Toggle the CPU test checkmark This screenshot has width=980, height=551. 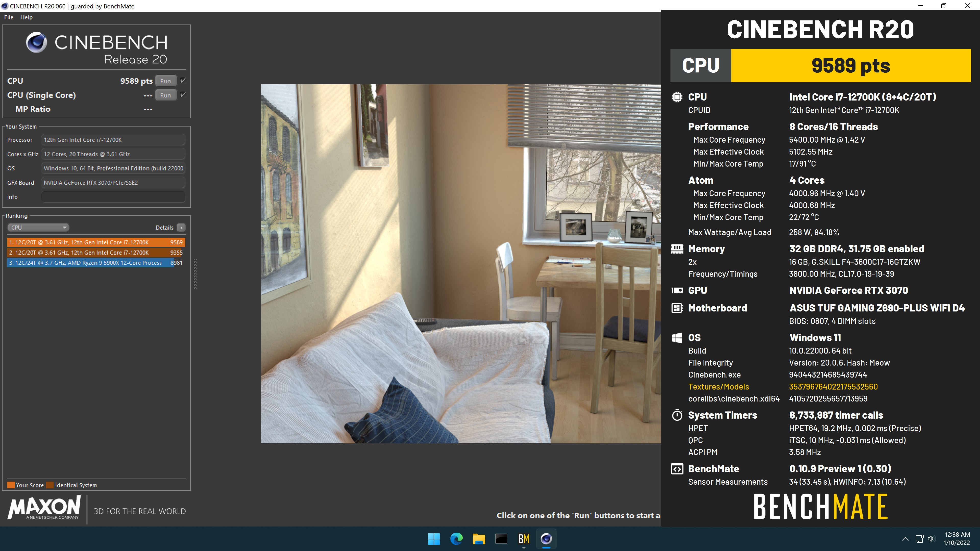(x=183, y=80)
